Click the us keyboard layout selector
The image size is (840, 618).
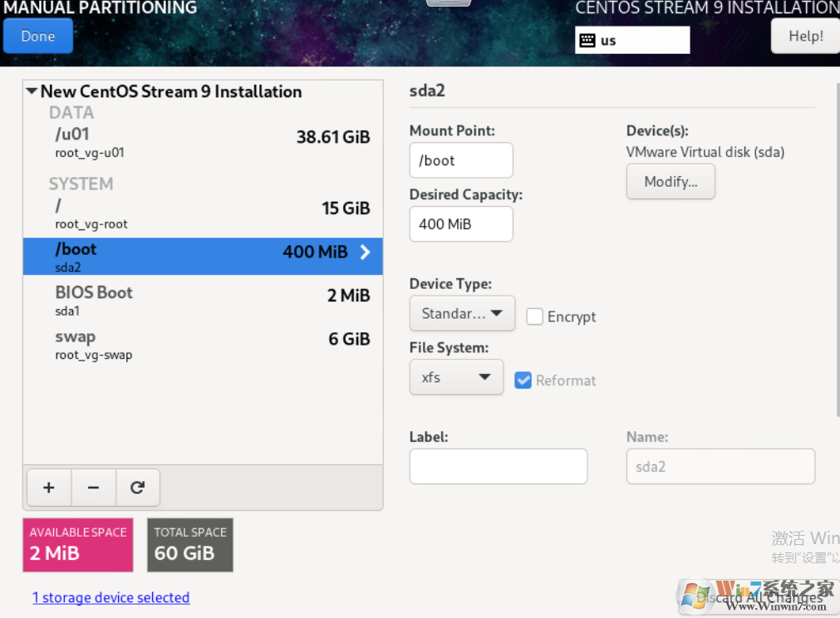pyautogui.click(x=632, y=40)
